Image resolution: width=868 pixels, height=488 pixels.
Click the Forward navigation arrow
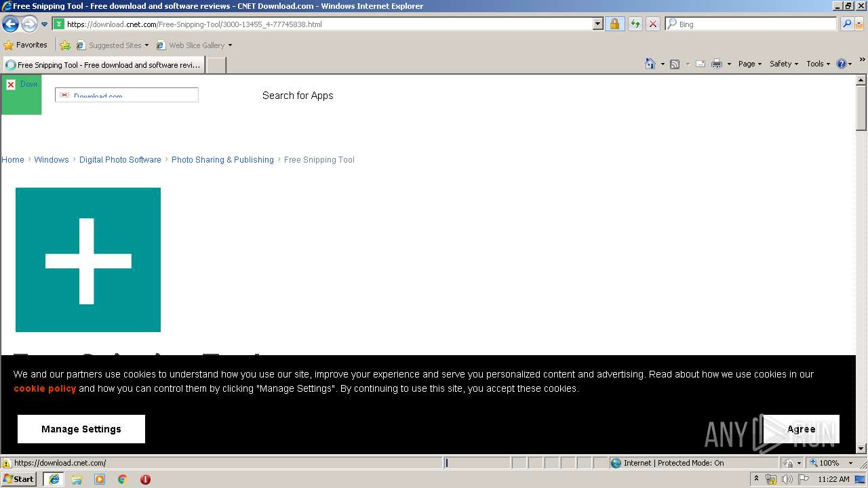(29, 24)
